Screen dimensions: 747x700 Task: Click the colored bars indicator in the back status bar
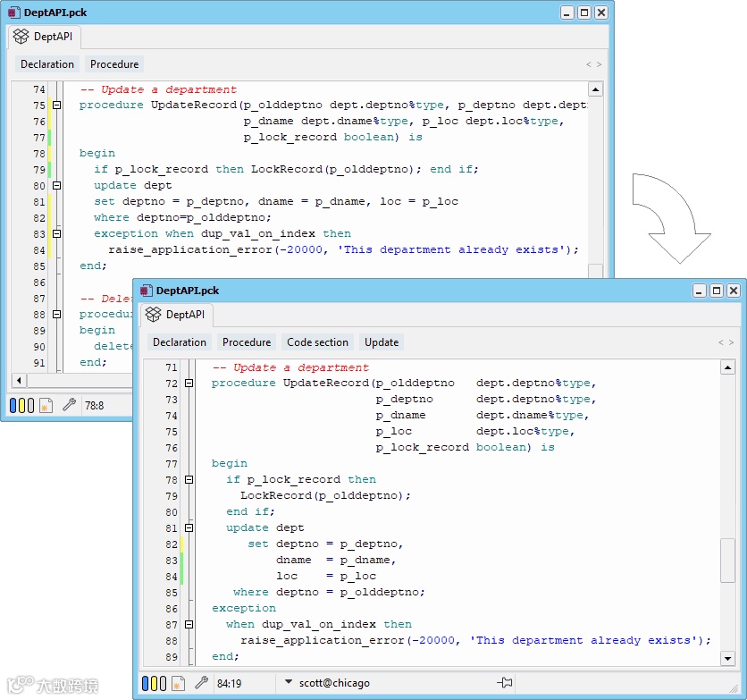21,406
